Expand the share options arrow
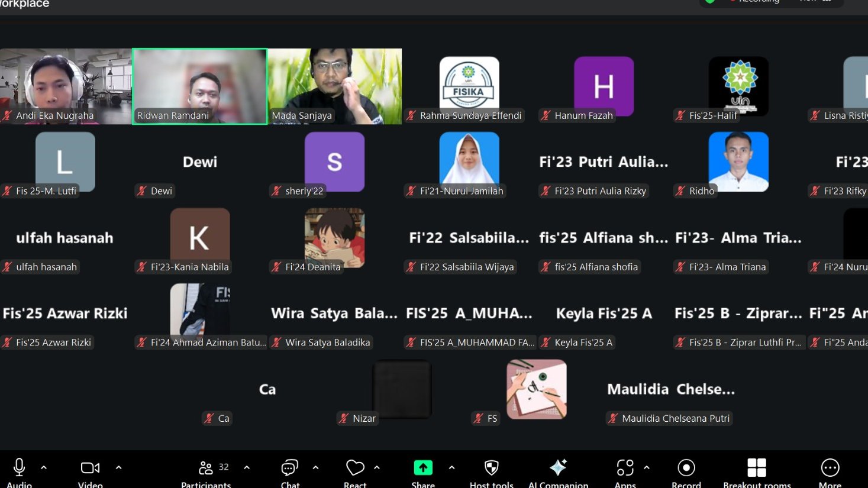868x488 pixels. 451,467
